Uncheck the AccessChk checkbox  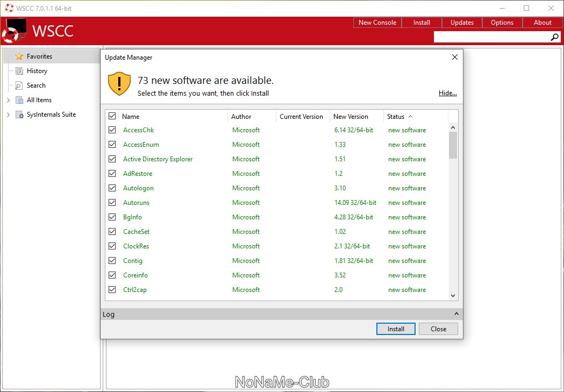click(112, 130)
